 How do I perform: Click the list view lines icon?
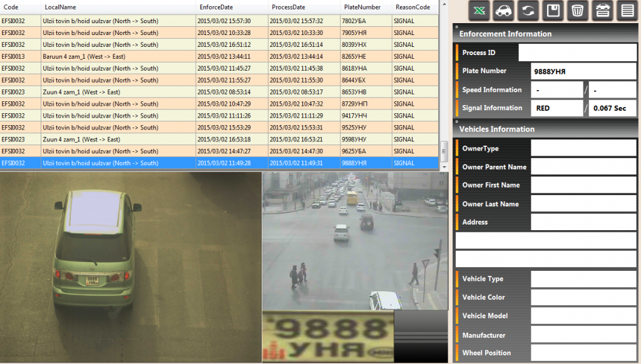[x=626, y=11]
